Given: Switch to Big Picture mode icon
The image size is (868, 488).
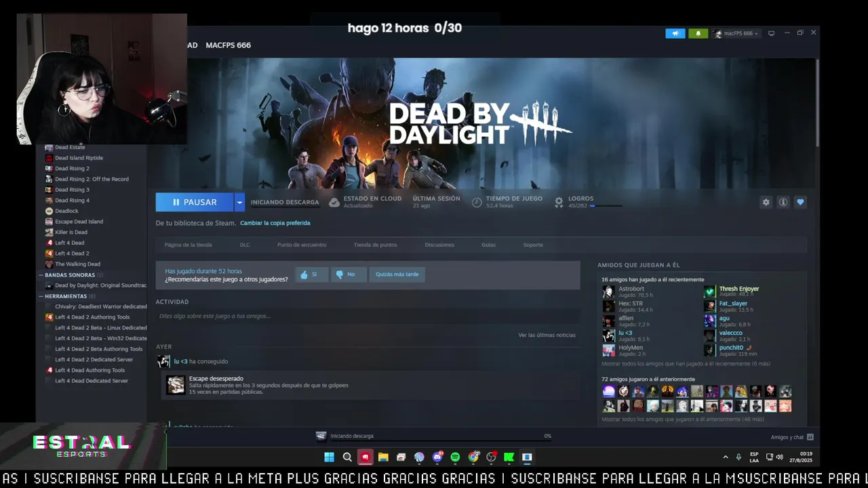Looking at the screenshot, I should click(771, 33).
